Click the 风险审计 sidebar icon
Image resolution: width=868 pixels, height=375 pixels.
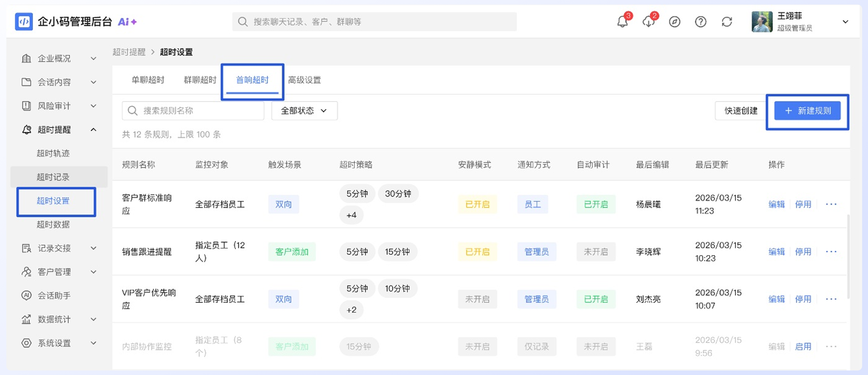point(26,106)
